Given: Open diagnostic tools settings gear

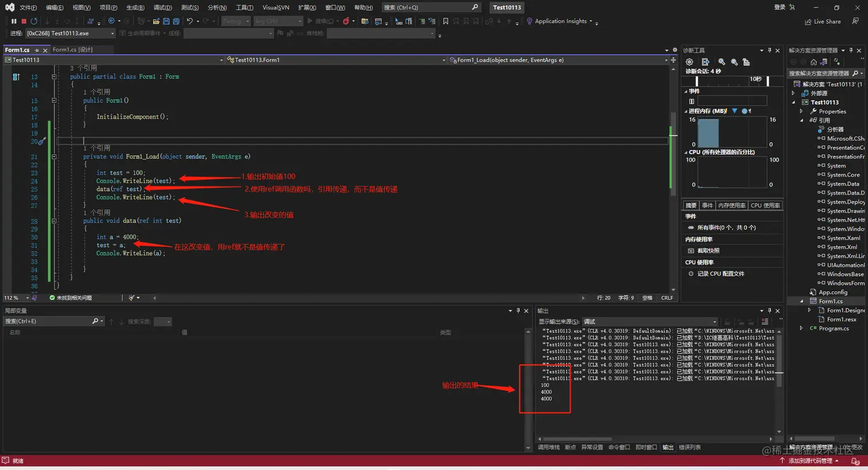Looking at the screenshot, I should [x=689, y=62].
